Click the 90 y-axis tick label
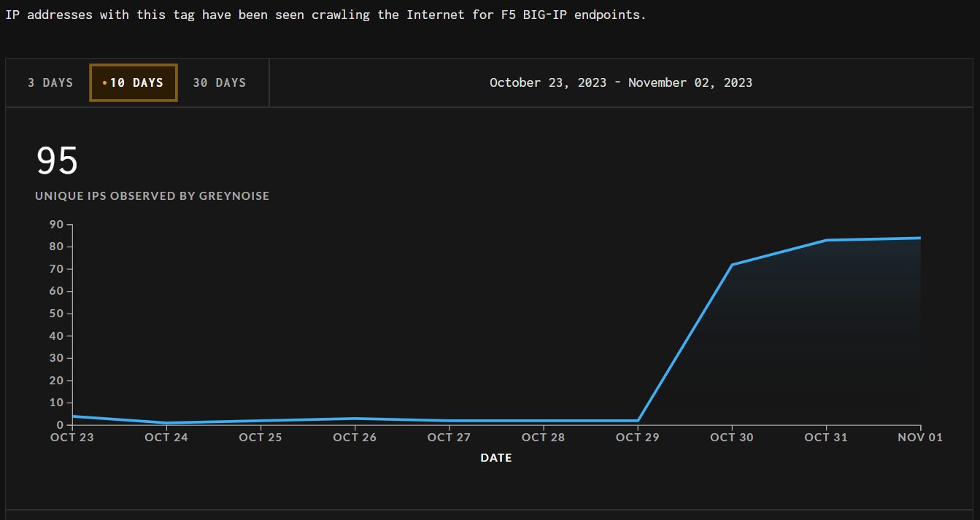This screenshot has width=980, height=520. (57, 225)
